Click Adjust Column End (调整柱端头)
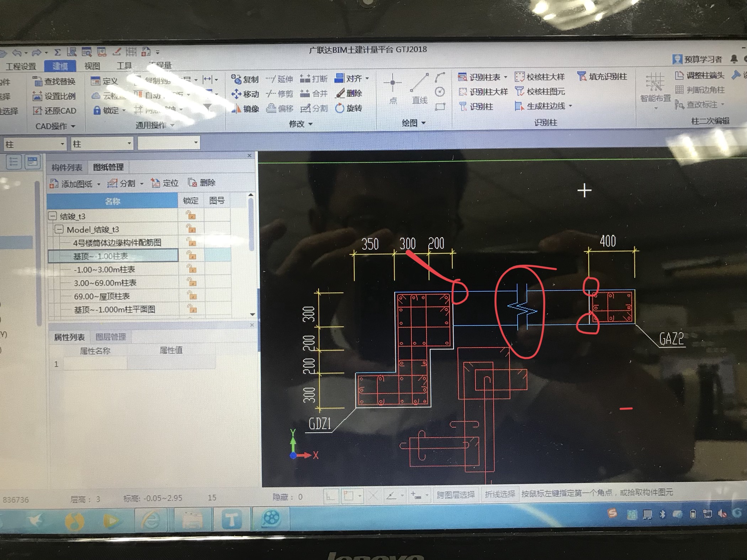Screen dimensions: 747x560 699,75
